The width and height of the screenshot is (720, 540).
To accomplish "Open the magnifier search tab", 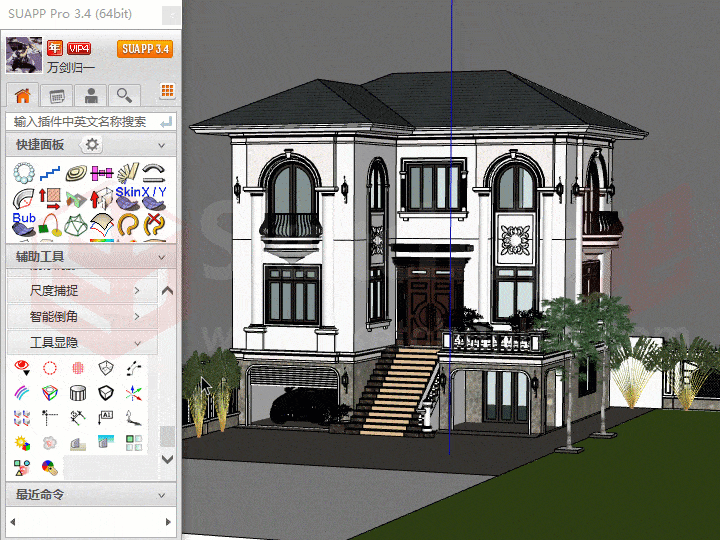I will [x=124, y=96].
